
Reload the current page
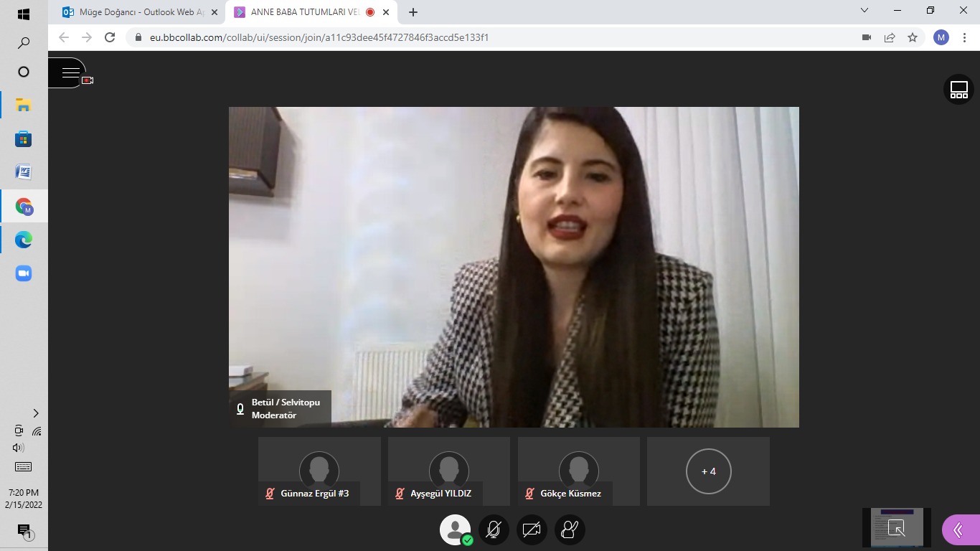(x=110, y=37)
